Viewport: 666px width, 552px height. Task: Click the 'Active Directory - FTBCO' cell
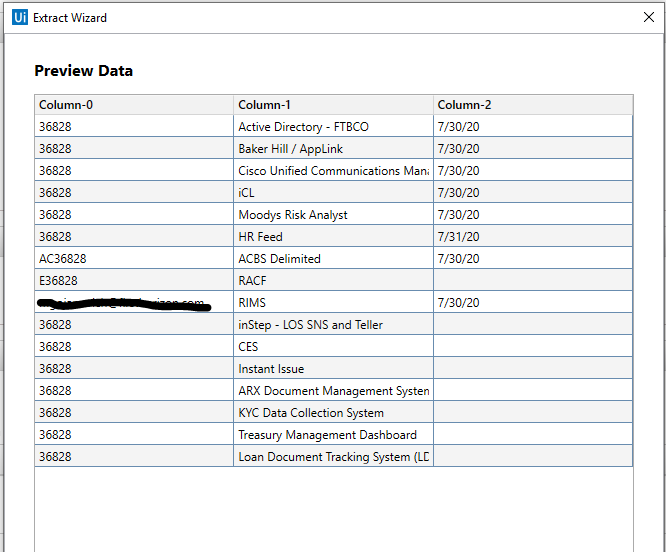(x=333, y=127)
